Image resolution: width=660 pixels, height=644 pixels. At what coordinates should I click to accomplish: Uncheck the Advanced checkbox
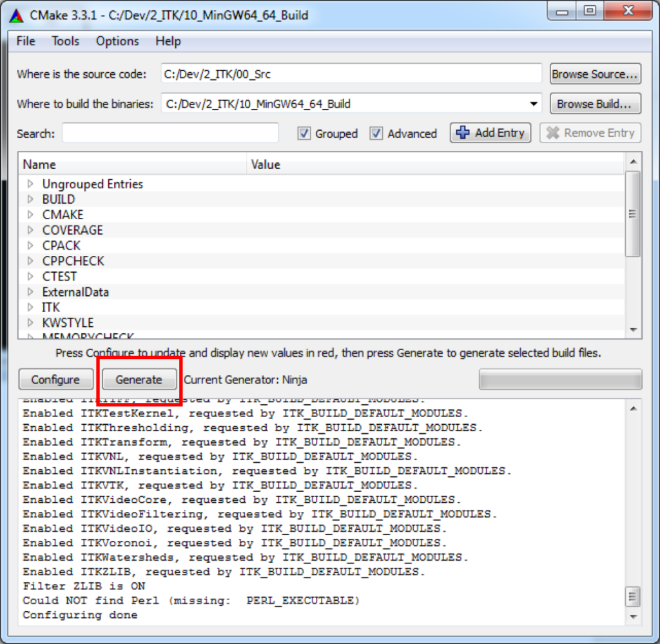[376, 133]
